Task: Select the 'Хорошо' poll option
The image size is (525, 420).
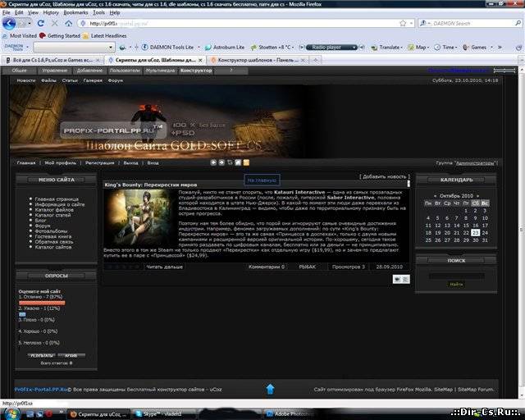Action: (33, 331)
